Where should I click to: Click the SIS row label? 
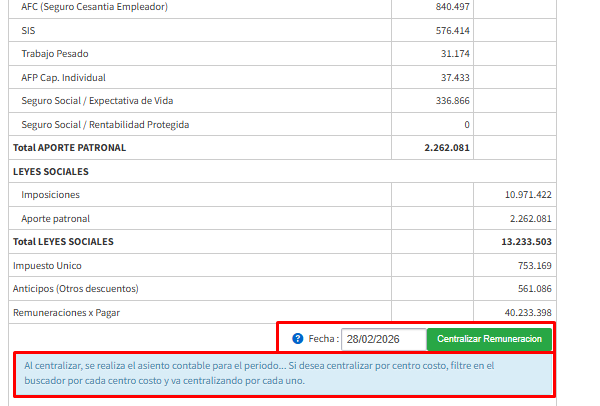tap(28, 31)
